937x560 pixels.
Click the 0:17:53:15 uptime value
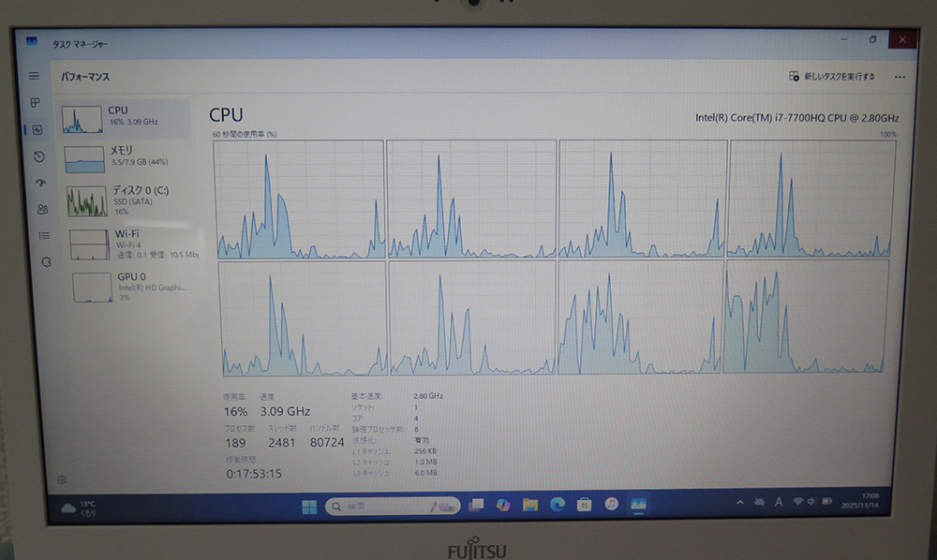click(x=254, y=474)
